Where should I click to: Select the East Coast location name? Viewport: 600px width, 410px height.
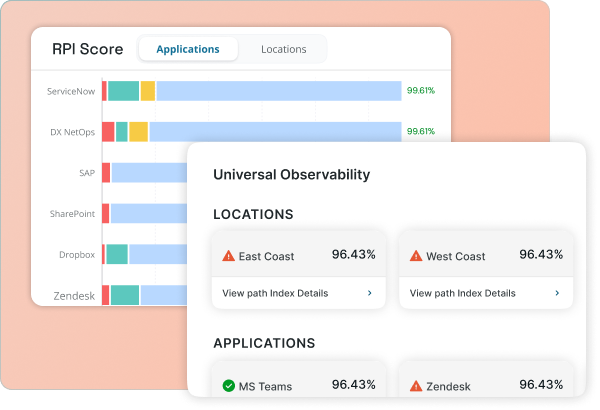(266, 256)
